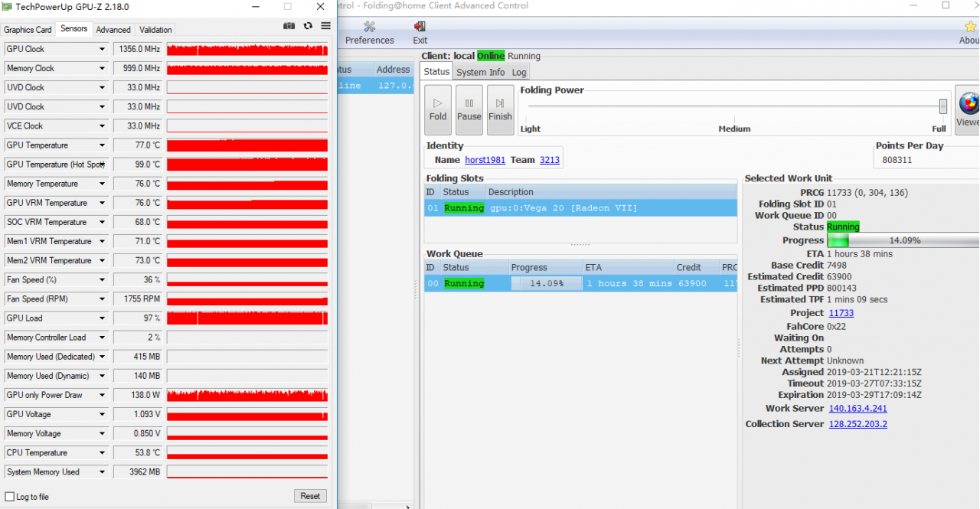Image resolution: width=980 pixels, height=509 pixels.
Task: Open the GPU Temperature sensor dropdown
Action: coord(101,145)
